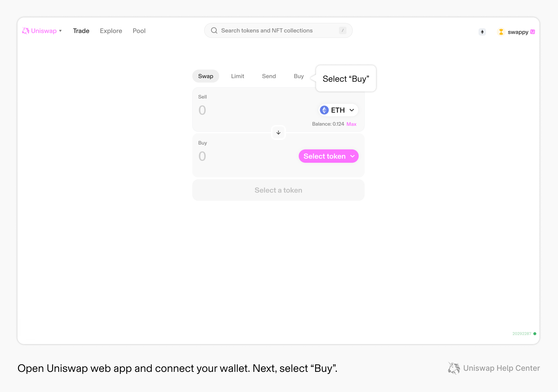Open the Trade menu
This screenshot has width=558, height=392.
tap(81, 31)
